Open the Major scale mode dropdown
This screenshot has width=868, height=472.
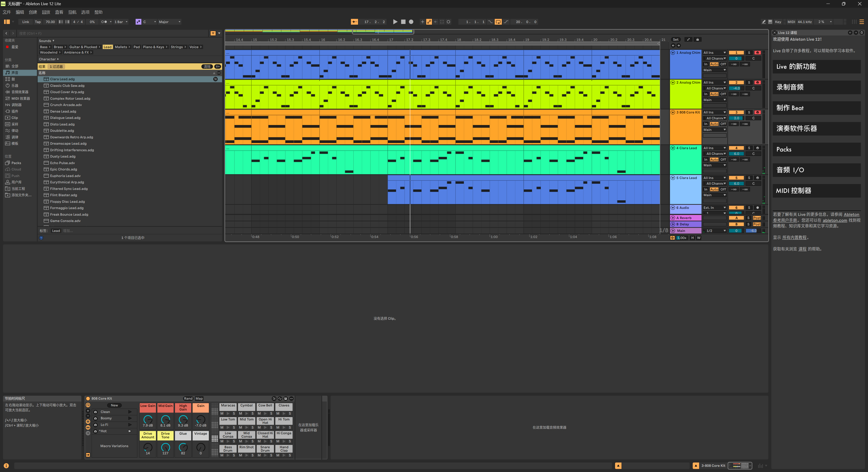click(170, 22)
